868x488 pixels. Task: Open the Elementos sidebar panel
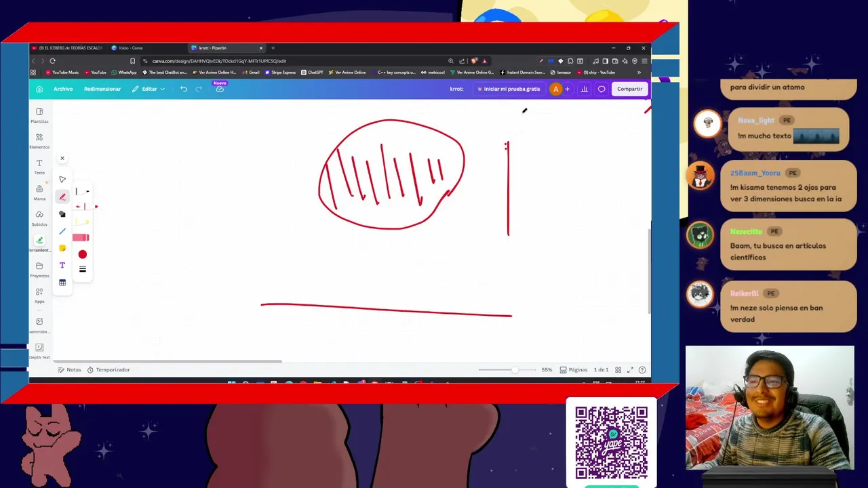click(x=39, y=141)
